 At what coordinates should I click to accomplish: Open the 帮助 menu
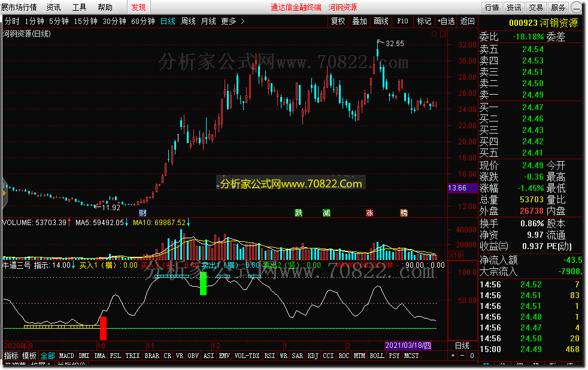coord(105,7)
